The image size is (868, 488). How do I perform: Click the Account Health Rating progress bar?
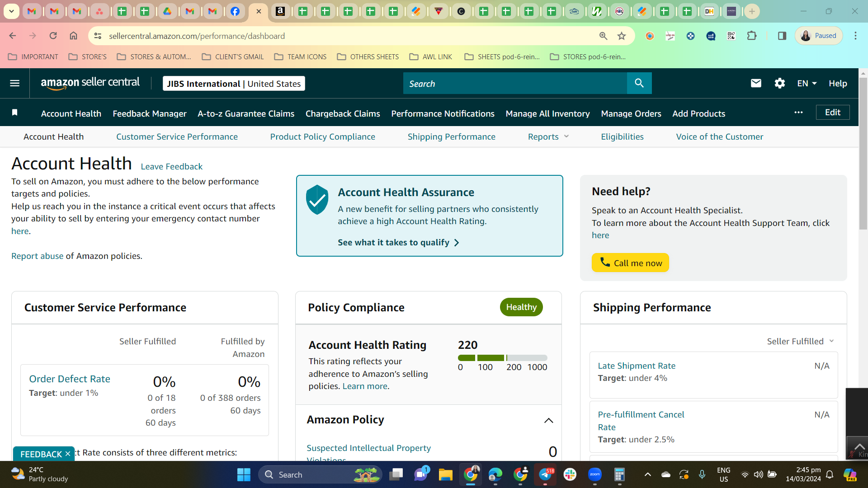502,358
